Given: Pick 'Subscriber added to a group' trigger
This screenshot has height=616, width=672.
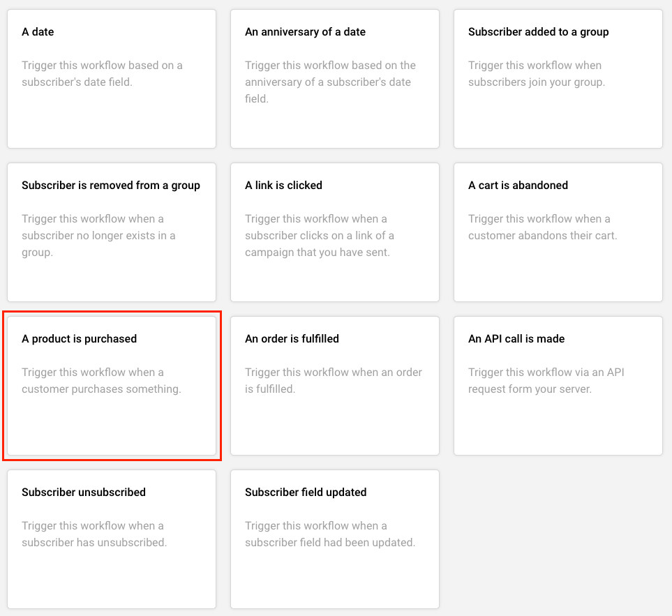Looking at the screenshot, I should coord(558,78).
